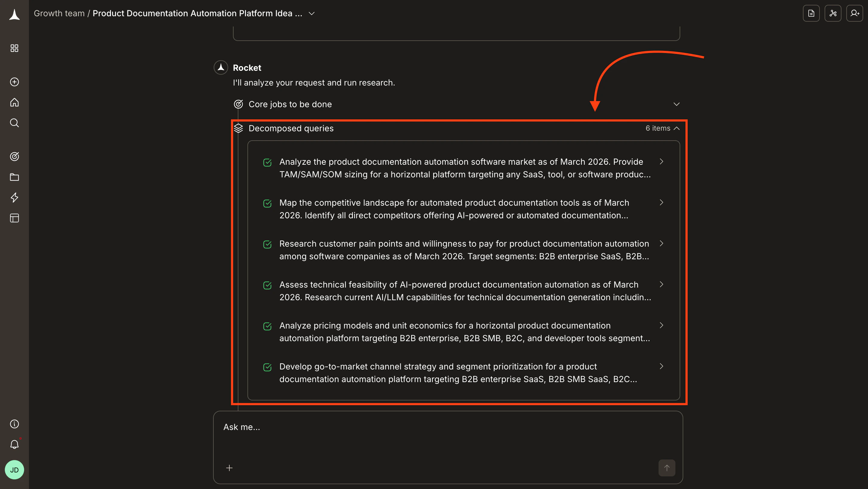868x489 pixels.
Task: Open the Analyze pricing models query text
Action: coord(465,332)
